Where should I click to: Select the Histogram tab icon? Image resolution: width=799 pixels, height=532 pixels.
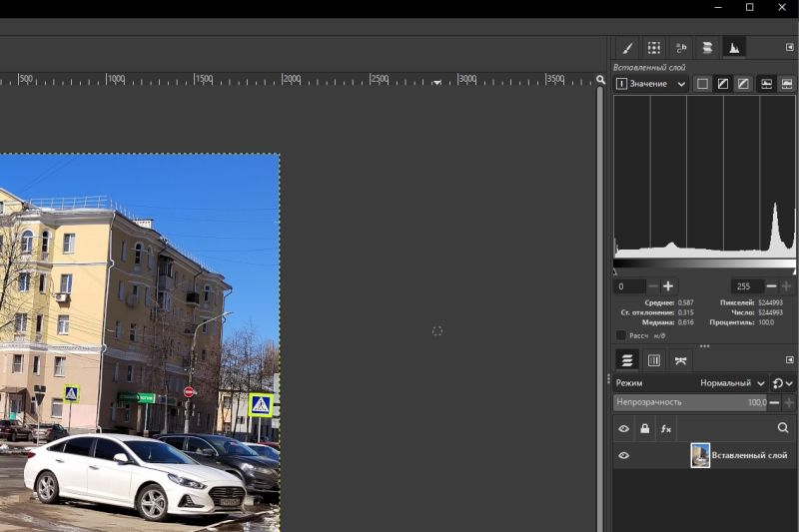[734, 48]
